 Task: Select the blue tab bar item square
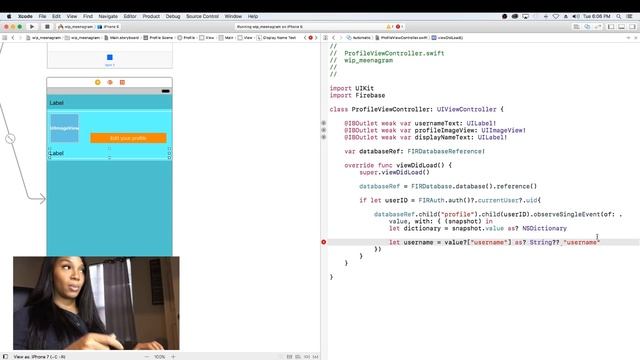point(109,57)
